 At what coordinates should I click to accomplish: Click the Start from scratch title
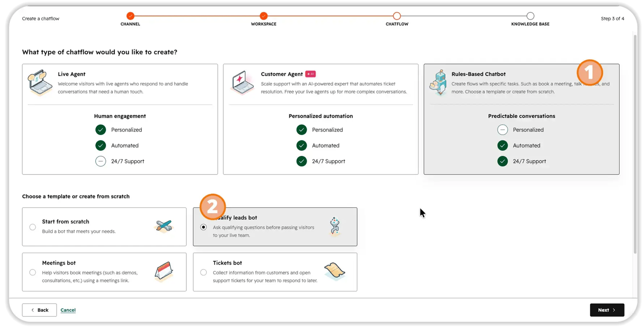click(66, 222)
